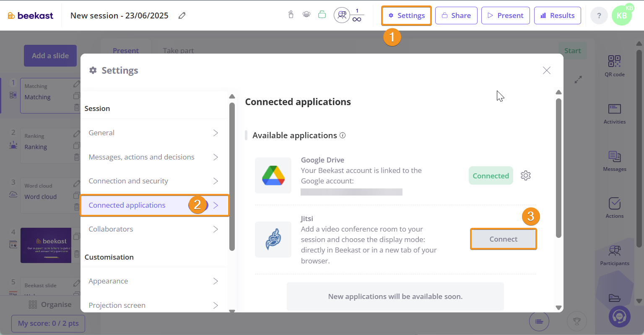Open the question mark help menu

[x=599, y=15]
